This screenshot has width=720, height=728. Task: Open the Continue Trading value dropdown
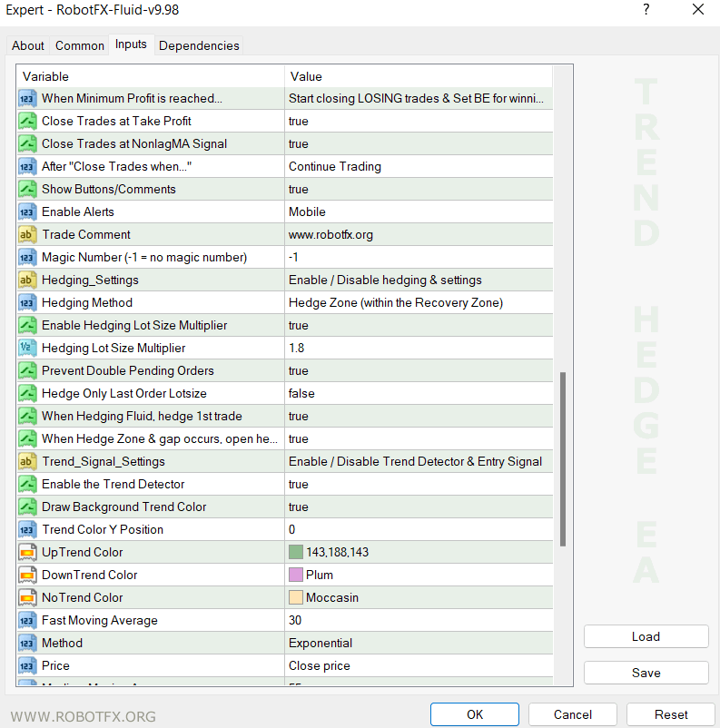click(419, 167)
